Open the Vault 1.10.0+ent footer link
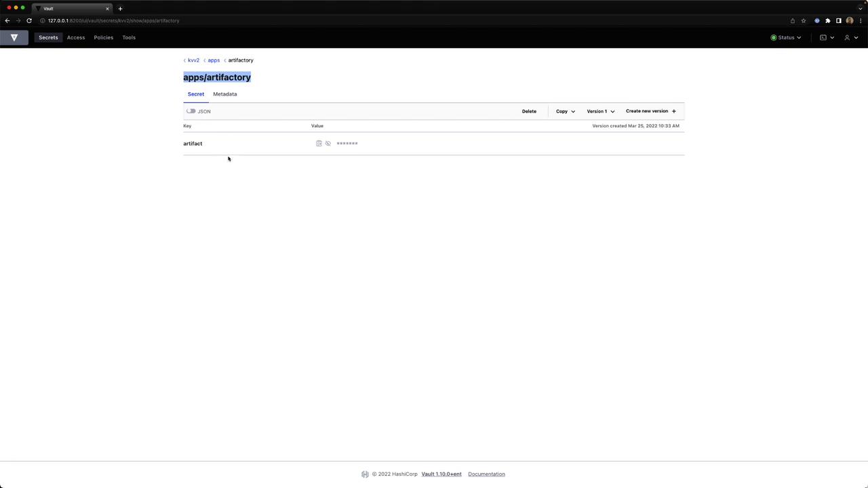This screenshot has height=488, width=868. pos(441,474)
